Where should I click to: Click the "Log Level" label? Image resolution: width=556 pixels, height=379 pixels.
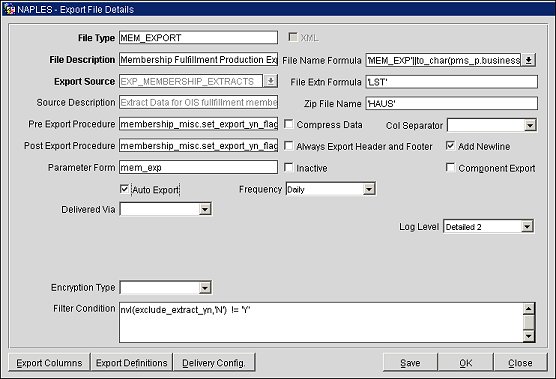419,227
